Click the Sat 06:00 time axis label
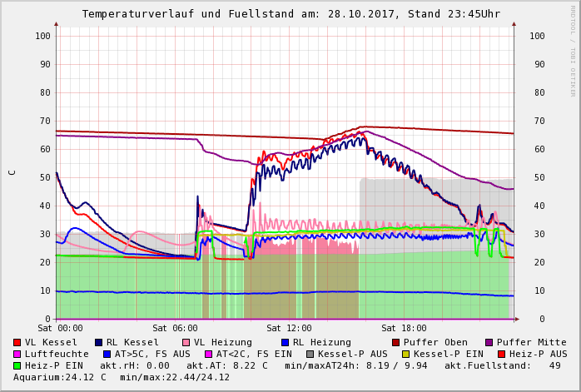Viewport: 581px width, 392px height. coord(175,329)
